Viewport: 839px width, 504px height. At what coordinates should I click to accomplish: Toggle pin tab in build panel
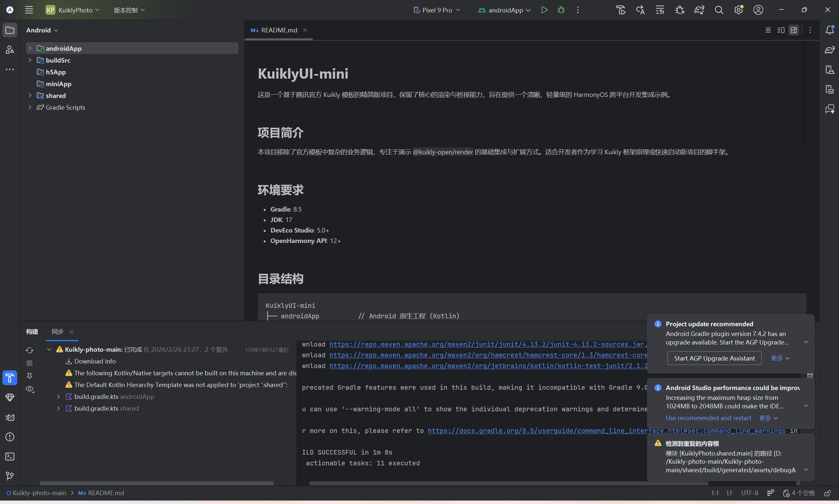pos(30,376)
